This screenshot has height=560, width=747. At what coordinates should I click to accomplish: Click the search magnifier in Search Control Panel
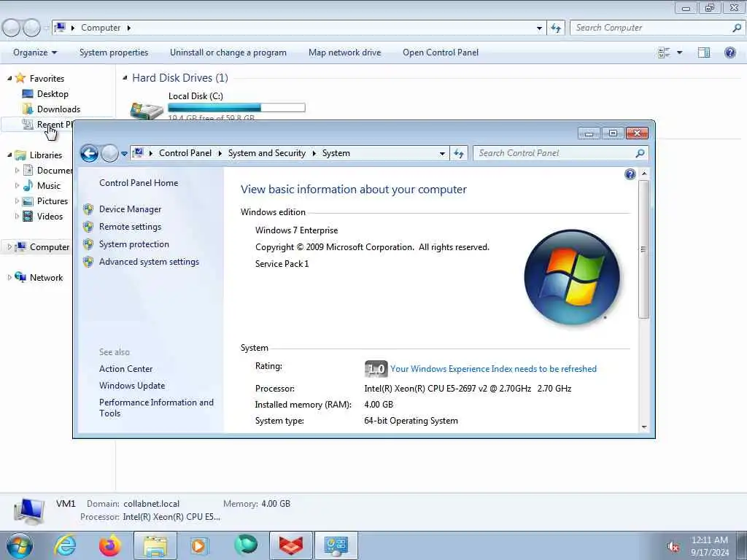[x=640, y=153]
